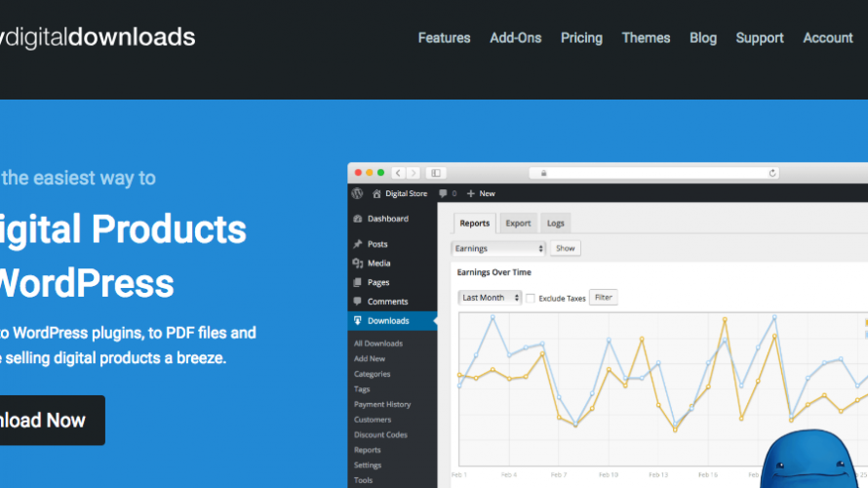Click the Dashboard gauge icon
Viewport: 868px width, 488px height.
pyautogui.click(x=358, y=219)
